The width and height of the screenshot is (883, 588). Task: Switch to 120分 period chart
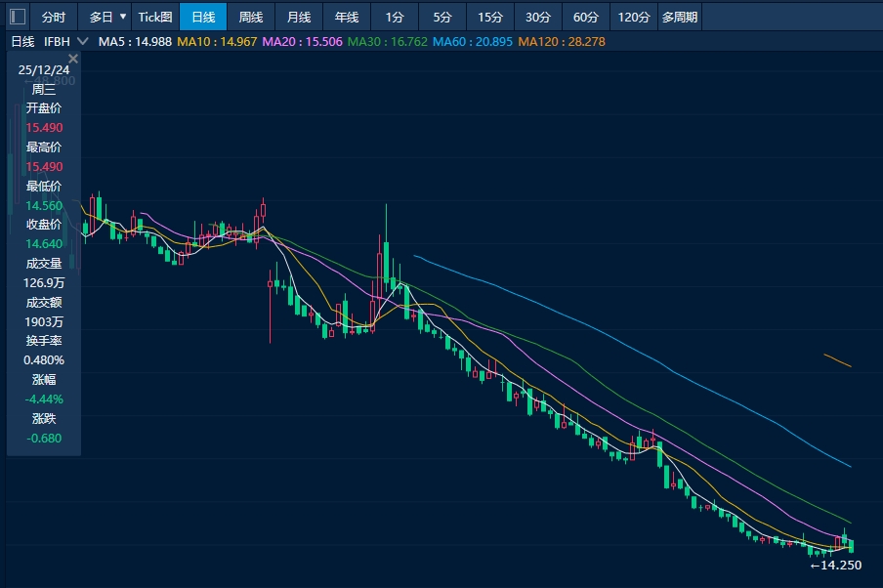[x=634, y=17]
